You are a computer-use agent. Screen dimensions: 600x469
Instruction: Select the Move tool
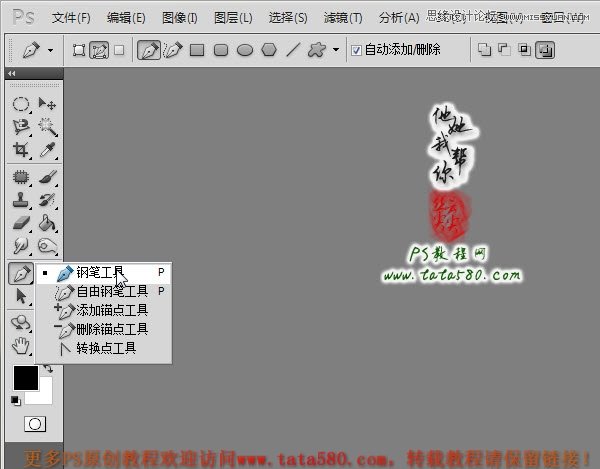(x=47, y=104)
